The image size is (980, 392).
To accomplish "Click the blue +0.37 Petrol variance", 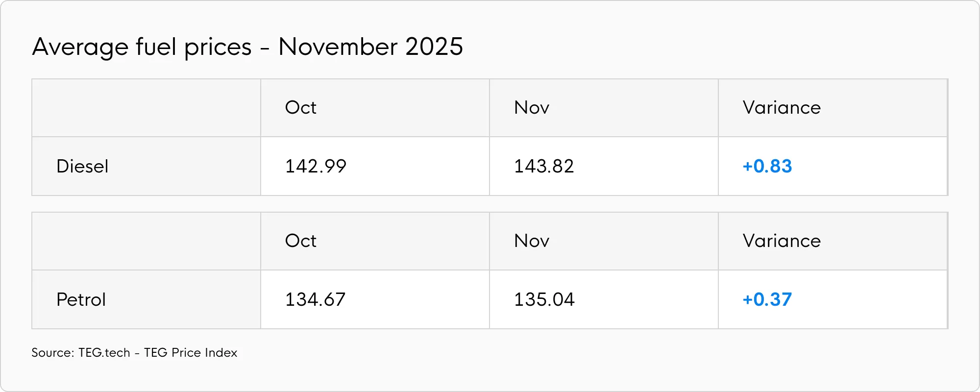I will point(767,300).
